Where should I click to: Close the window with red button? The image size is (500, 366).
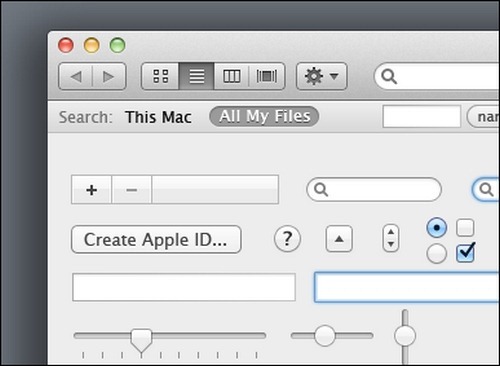(x=66, y=45)
